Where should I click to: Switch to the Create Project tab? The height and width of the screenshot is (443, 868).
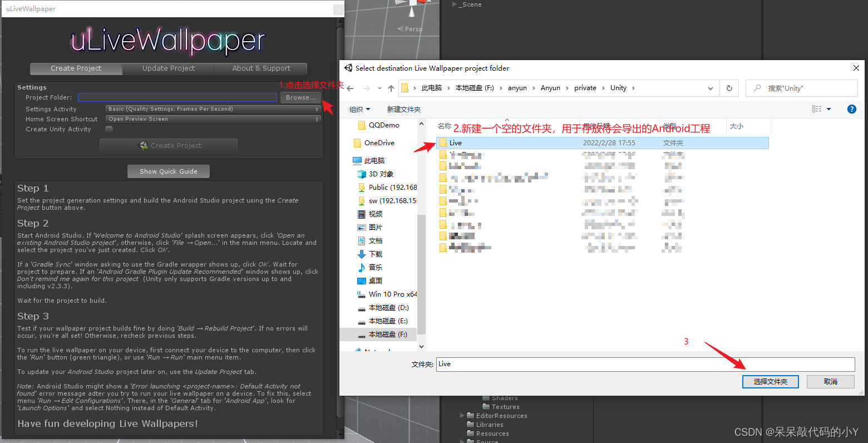pos(76,68)
